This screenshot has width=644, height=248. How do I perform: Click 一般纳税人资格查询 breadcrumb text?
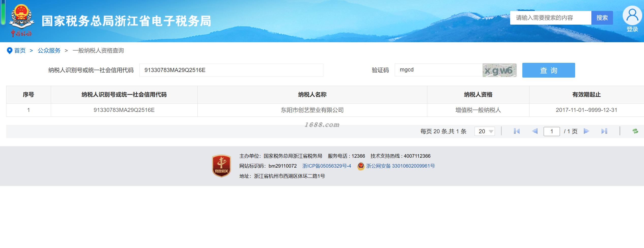(98, 51)
